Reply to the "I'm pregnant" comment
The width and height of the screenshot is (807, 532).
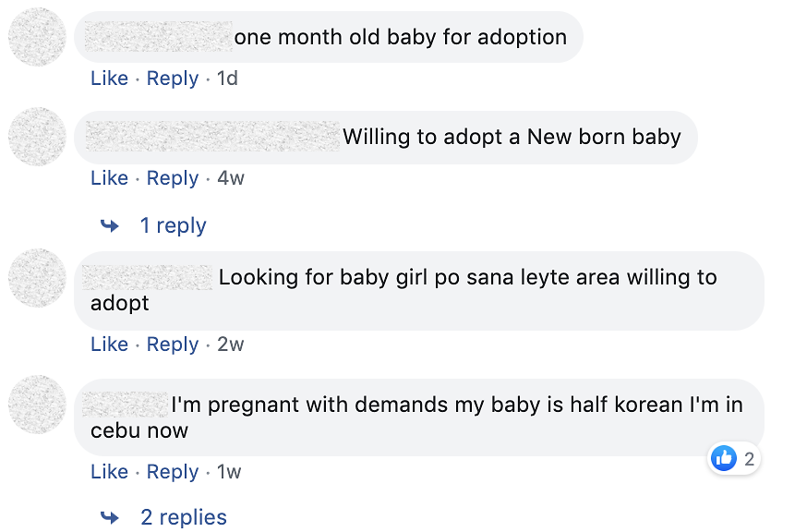coord(173,472)
